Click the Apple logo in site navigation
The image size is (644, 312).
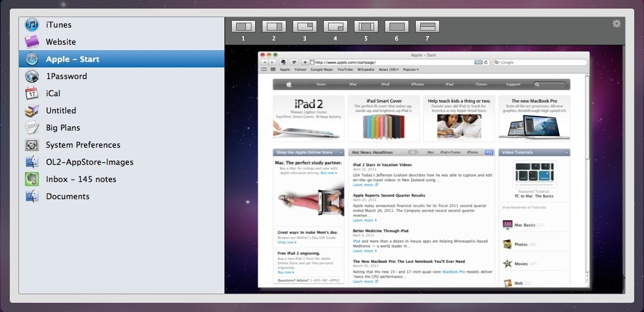tap(289, 84)
